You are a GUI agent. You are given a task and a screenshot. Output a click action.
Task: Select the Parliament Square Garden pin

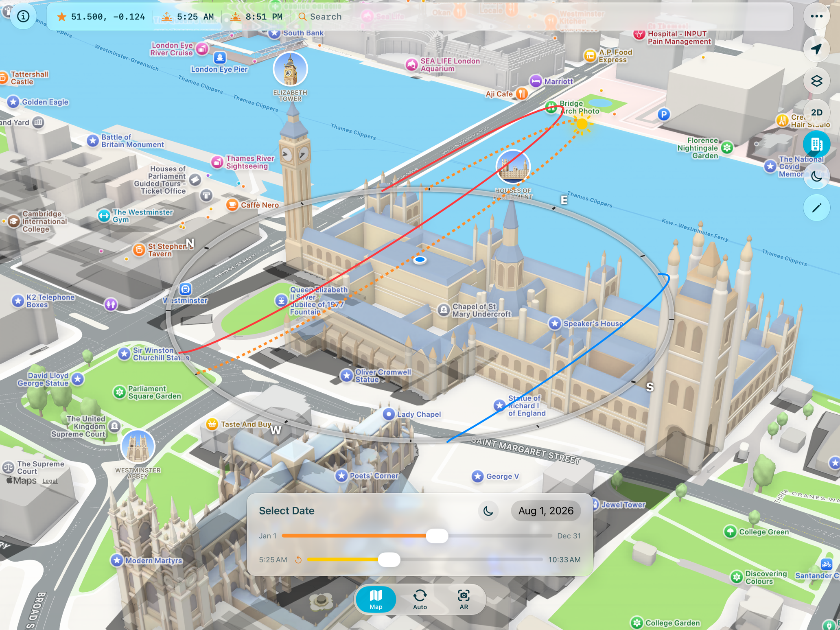(x=119, y=392)
